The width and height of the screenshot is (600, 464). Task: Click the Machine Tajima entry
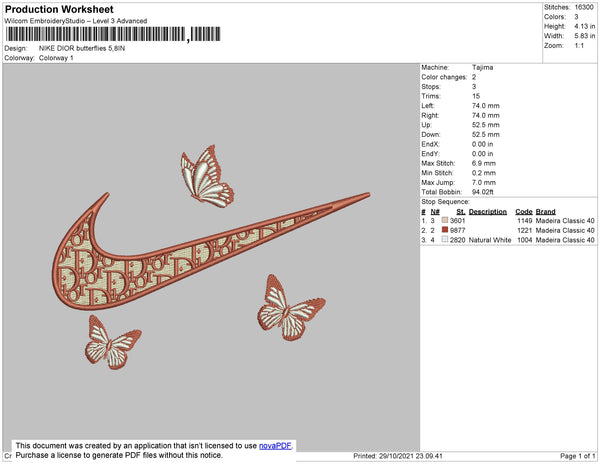(x=457, y=67)
